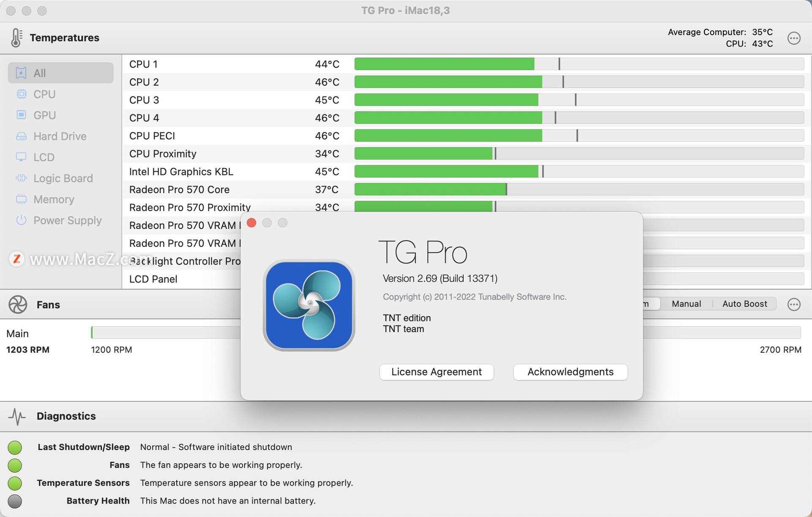Click the thermometer icon beside Temperatures
The width and height of the screenshot is (812, 517).
16,38
